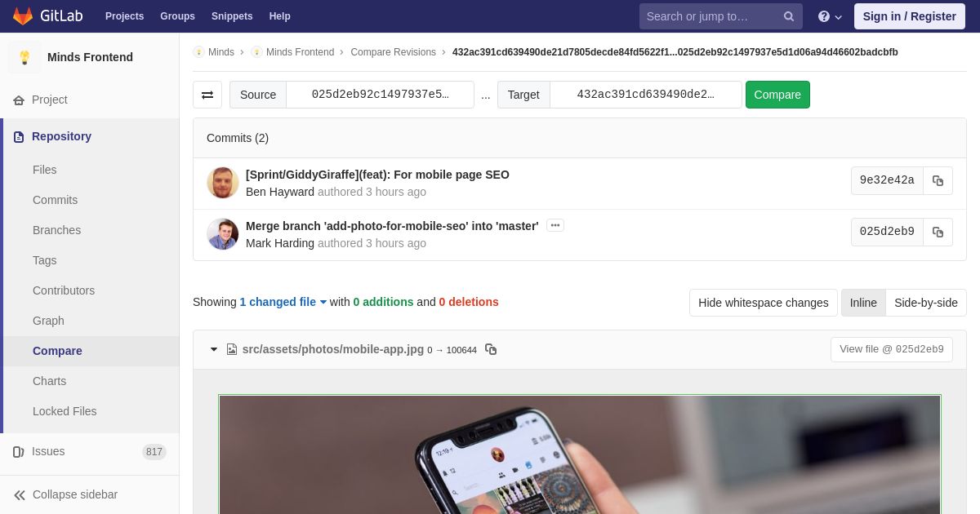Toggle Hide whitespace changes
This screenshot has height=514, width=980.
point(764,303)
